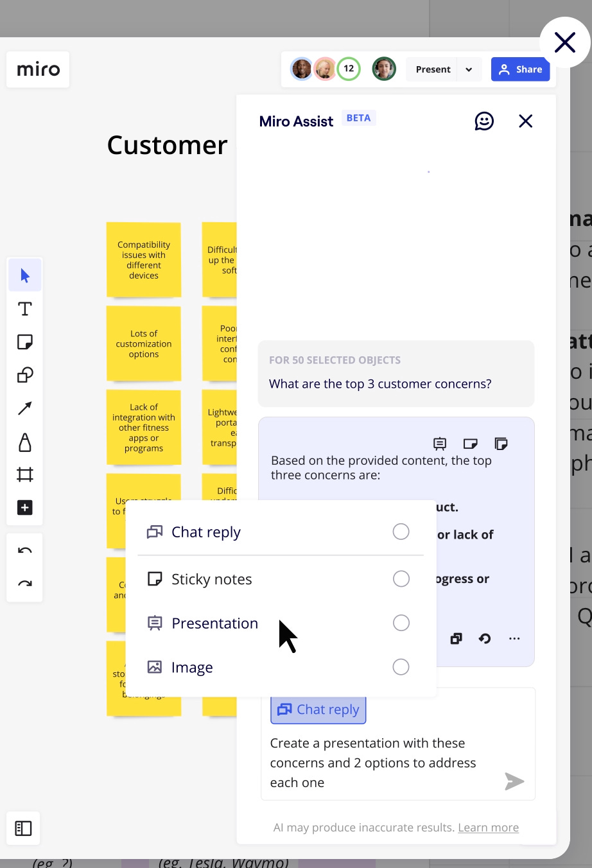
Task: Click the Redo arrow
Action: pyautogui.click(x=25, y=584)
